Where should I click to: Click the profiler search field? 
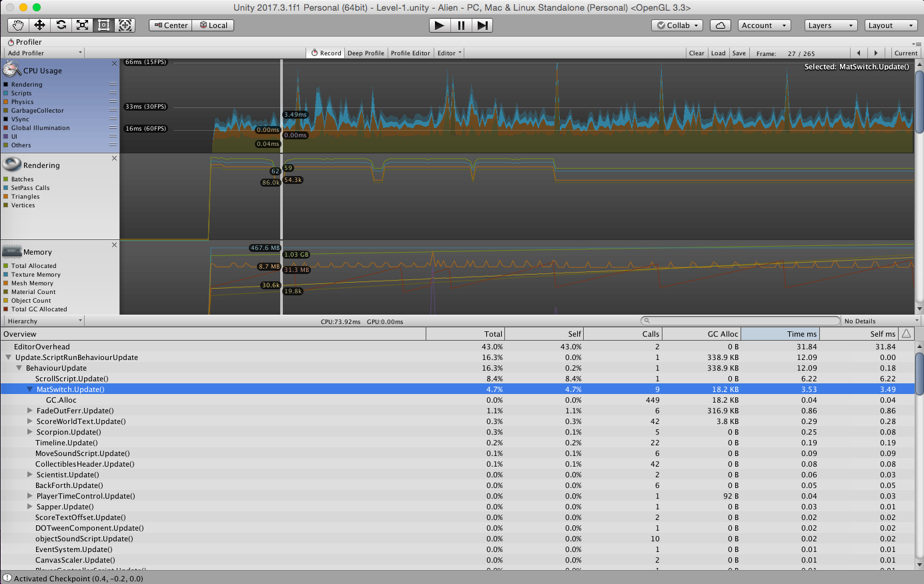click(x=740, y=321)
